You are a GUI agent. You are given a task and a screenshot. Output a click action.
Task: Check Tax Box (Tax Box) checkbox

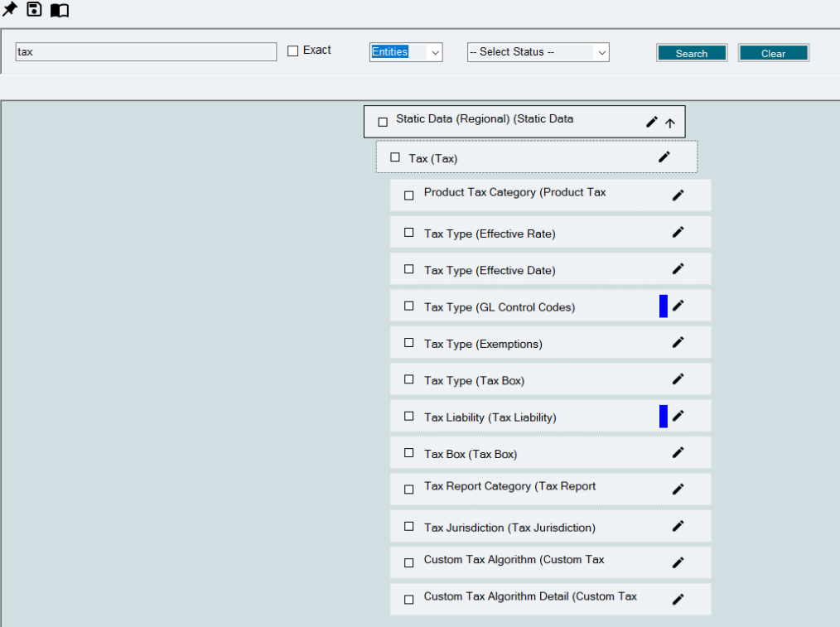coord(408,453)
